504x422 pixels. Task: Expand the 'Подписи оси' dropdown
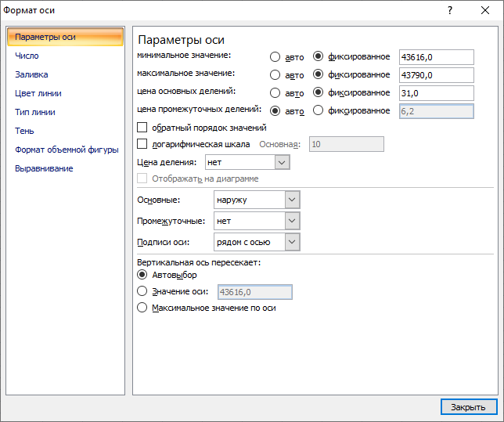[292, 243]
